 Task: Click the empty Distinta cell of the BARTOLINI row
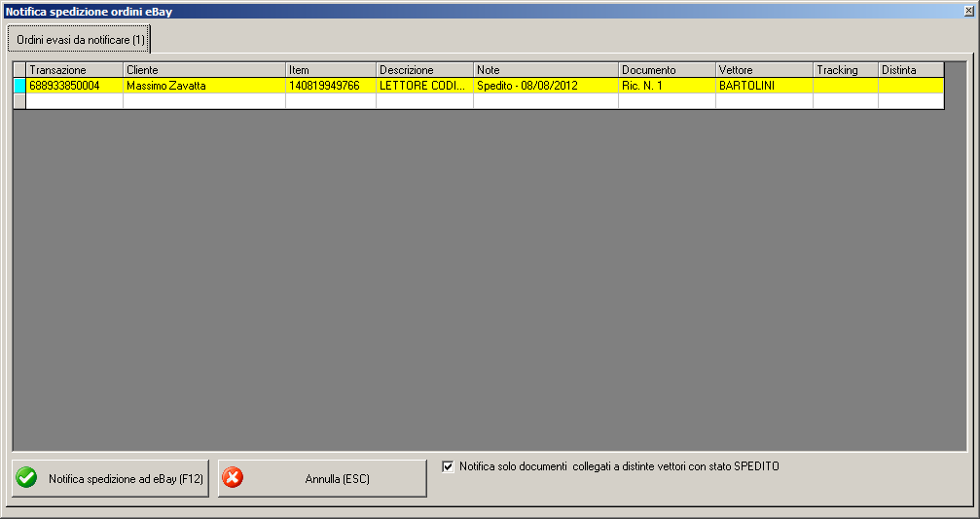911,86
